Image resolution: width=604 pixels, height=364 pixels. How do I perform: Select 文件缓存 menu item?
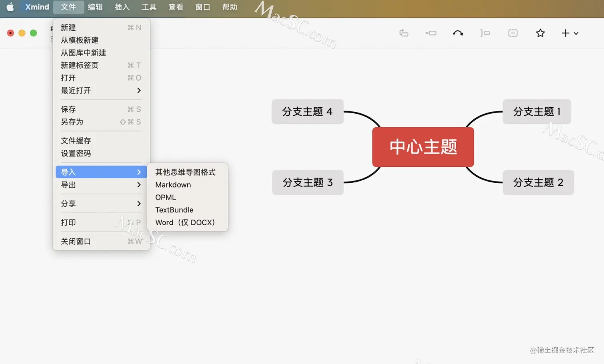pos(101,140)
